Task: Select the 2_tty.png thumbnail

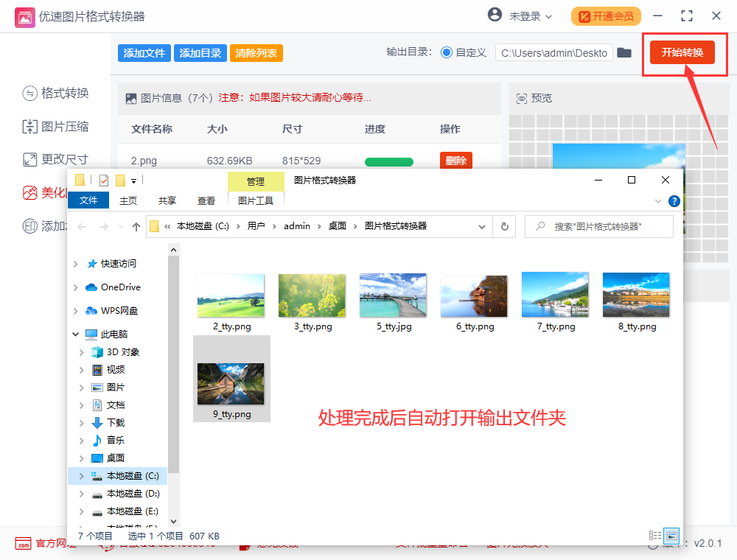Action: [x=231, y=295]
